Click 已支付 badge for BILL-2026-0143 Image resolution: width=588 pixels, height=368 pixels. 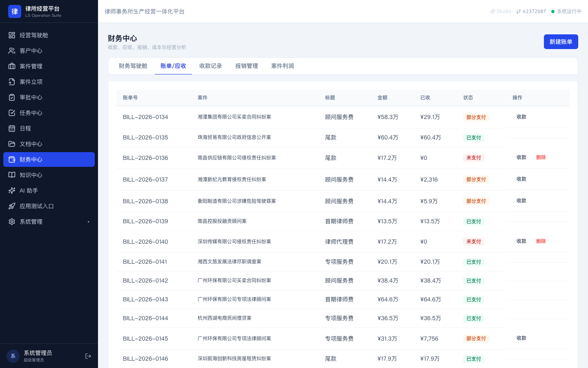[474, 300]
